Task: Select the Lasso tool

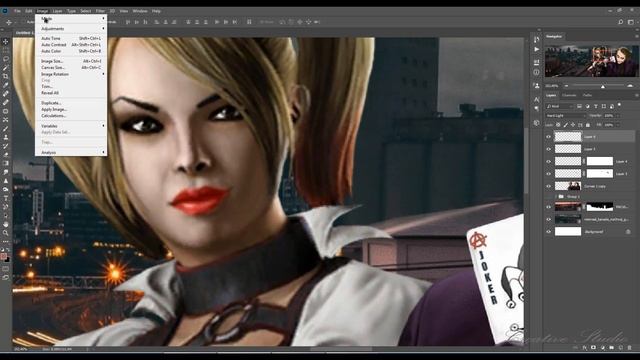Action: (6, 59)
